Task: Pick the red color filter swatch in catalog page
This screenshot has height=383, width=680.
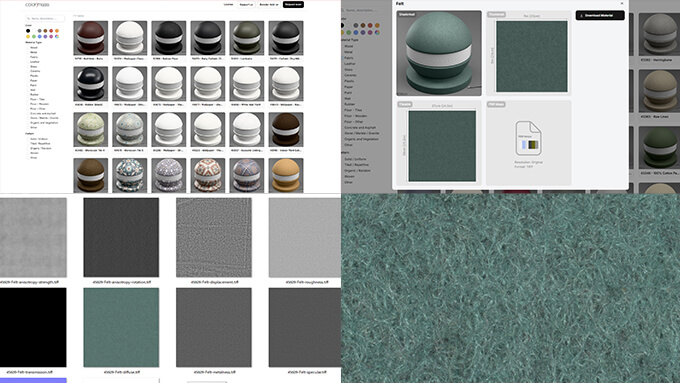Action: click(51, 31)
